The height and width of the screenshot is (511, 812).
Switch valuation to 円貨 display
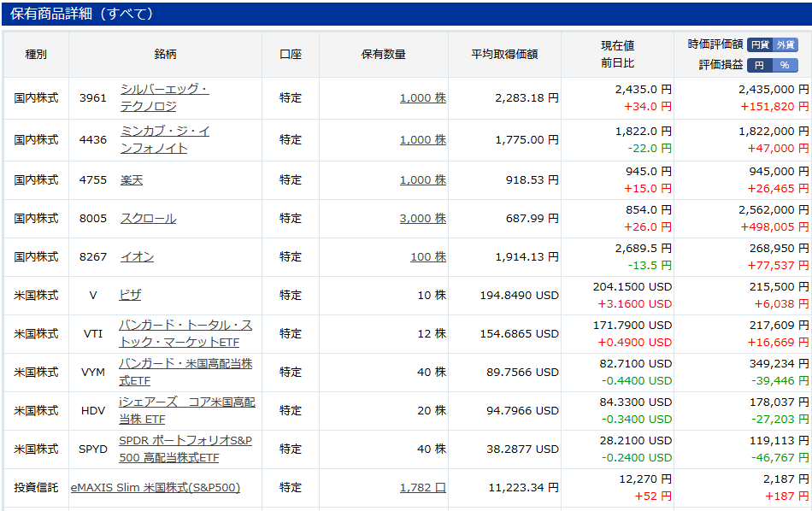pos(760,44)
